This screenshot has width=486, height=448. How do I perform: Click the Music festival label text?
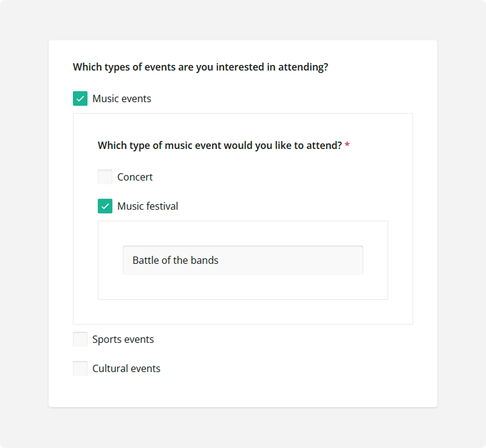pos(148,206)
